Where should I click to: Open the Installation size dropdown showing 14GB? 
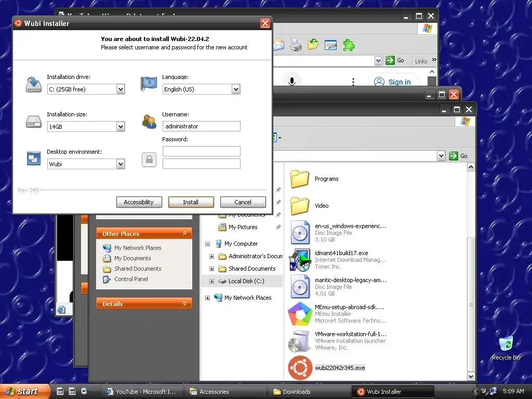tap(121, 127)
